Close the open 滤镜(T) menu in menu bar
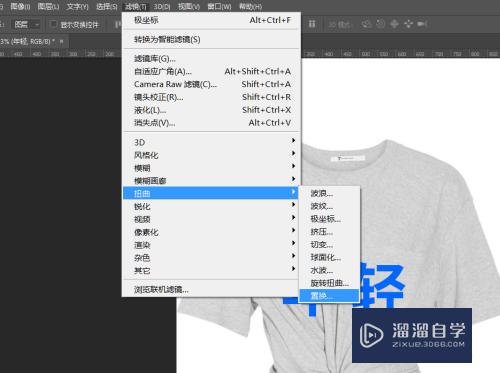500x373 pixels. click(x=135, y=6)
